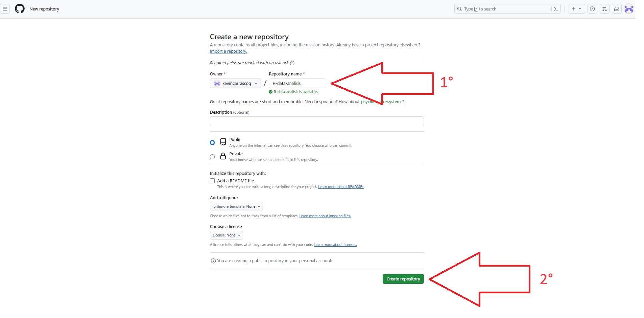
Task: Follow the Import a repository link
Action: click(228, 51)
